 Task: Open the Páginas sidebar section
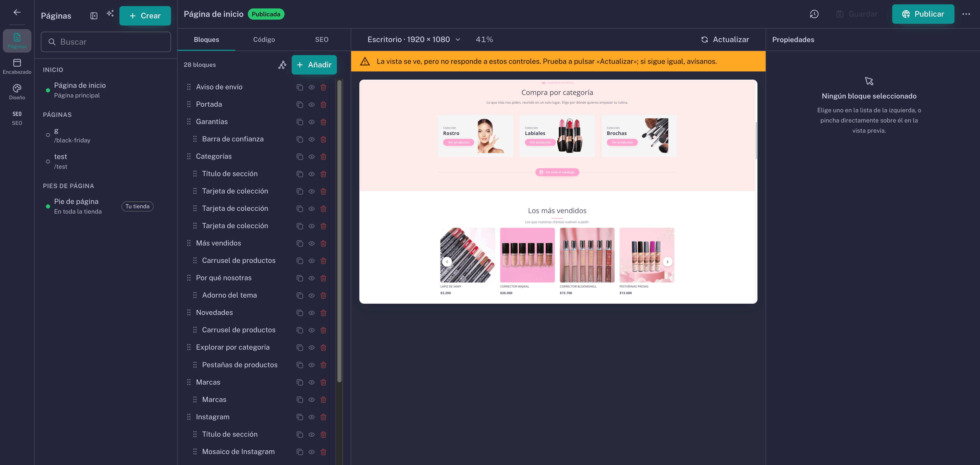point(17,41)
